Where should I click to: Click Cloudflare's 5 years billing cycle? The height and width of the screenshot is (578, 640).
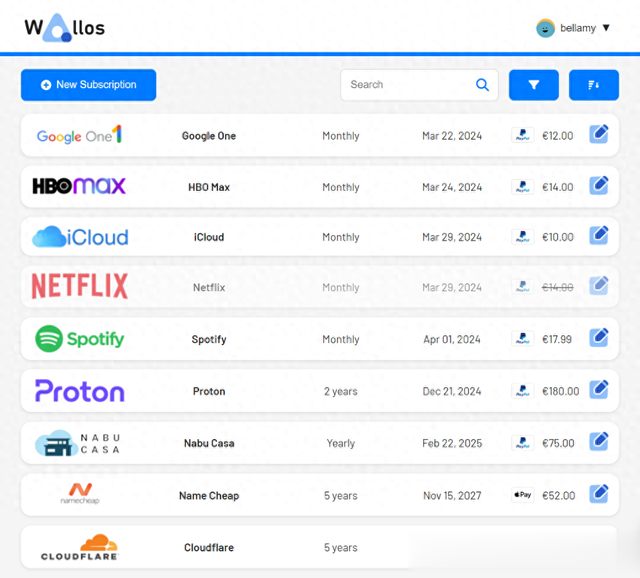pyautogui.click(x=341, y=548)
